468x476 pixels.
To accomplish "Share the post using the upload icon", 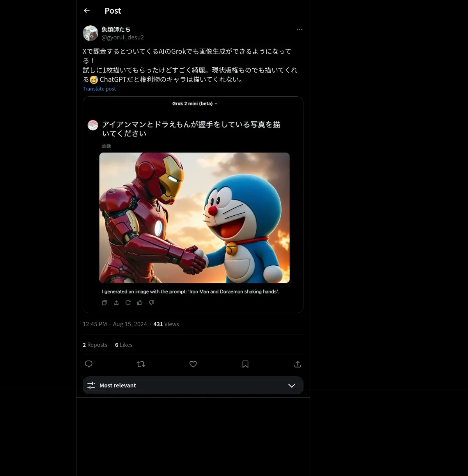I will (x=298, y=364).
